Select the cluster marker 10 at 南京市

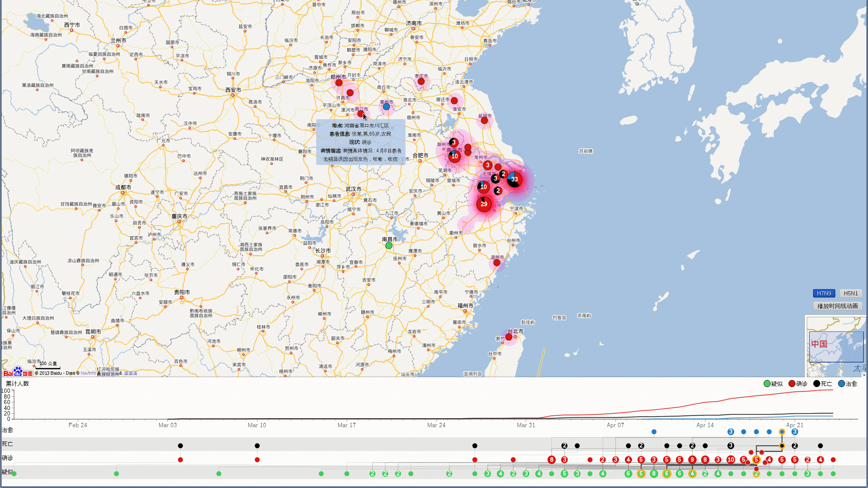point(455,156)
